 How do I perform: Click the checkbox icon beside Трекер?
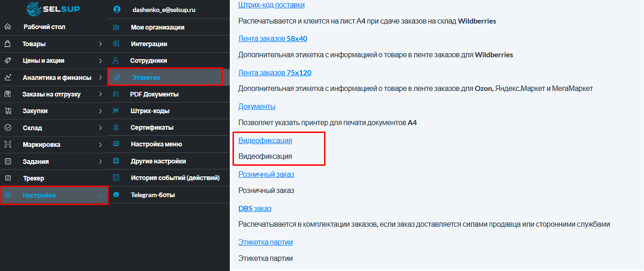point(7,178)
